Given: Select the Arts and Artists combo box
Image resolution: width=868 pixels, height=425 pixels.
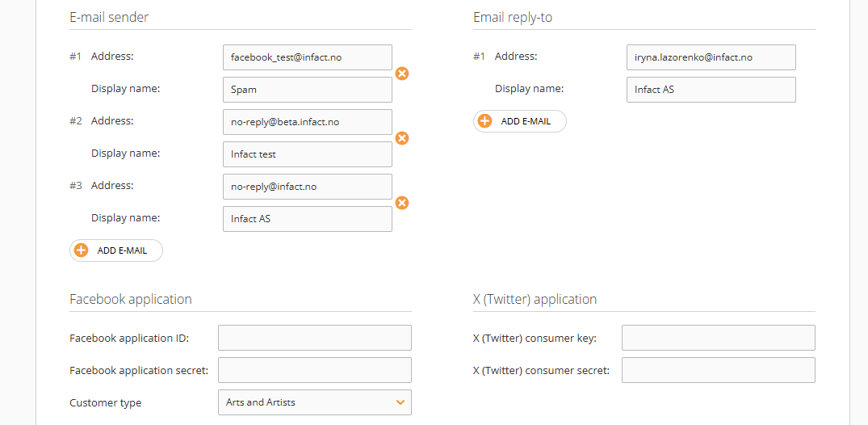Looking at the screenshot, I should 315,402.
